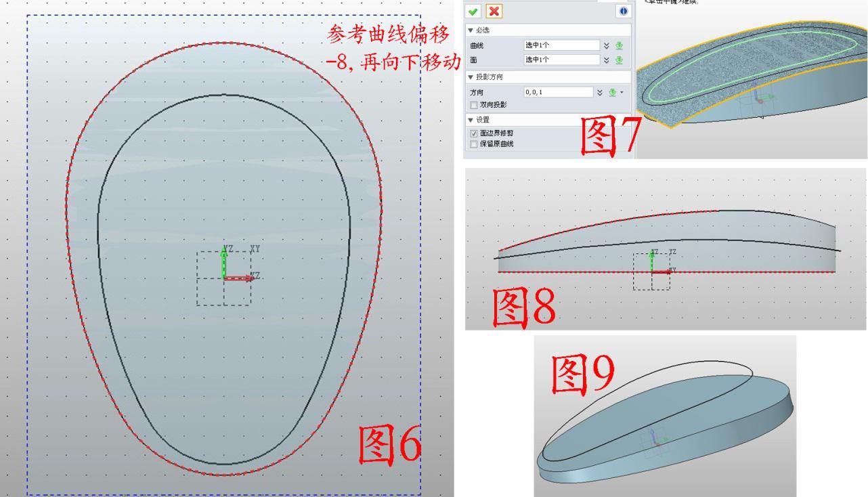868x497 pixels.
Task: Collapse the 设置 section
Action: (x=471, y=120)
